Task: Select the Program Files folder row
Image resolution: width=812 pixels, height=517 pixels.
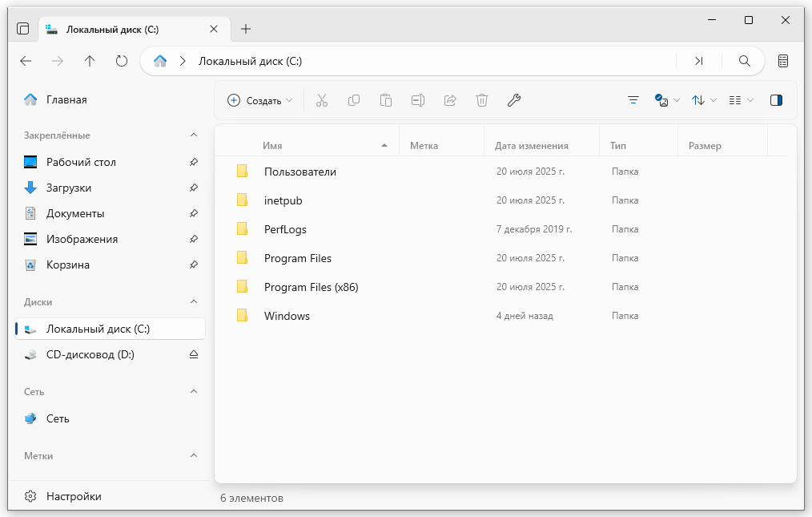Action: pos(501,258)
